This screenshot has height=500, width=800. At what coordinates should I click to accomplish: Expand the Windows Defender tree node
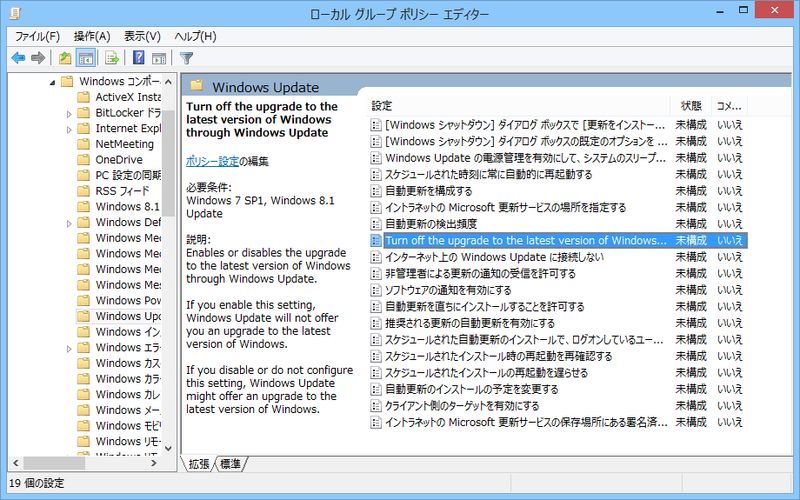(69, 223)
